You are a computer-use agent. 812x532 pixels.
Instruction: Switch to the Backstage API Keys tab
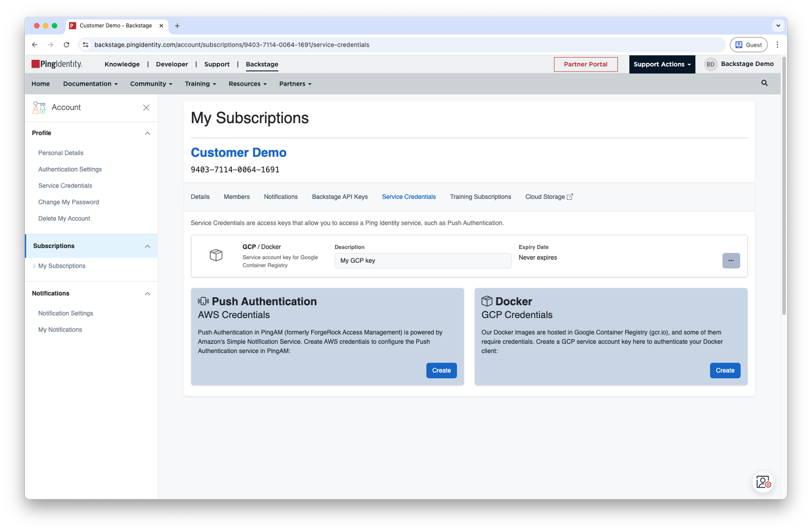340,197
